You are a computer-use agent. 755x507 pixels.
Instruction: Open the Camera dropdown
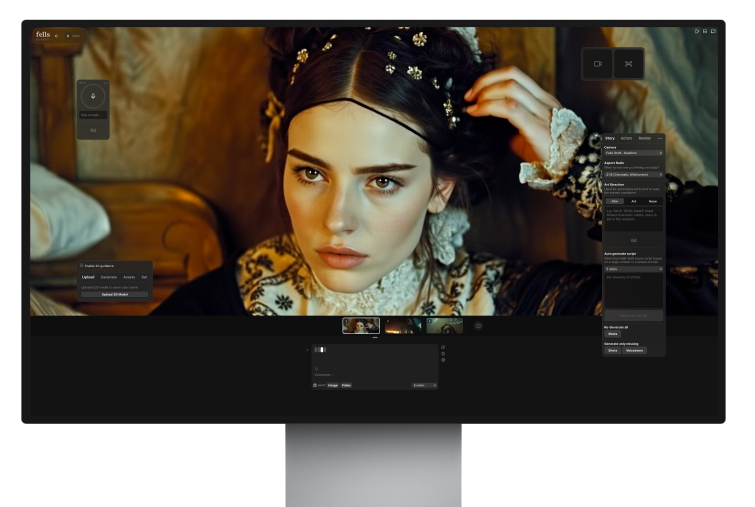click(x=633, y=153)
